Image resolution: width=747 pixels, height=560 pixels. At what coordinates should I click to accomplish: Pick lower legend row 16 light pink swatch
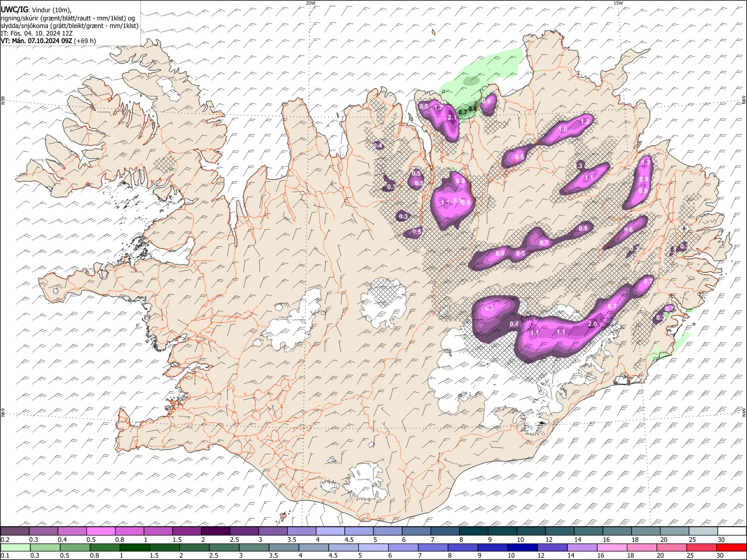(x=611, y=547)
